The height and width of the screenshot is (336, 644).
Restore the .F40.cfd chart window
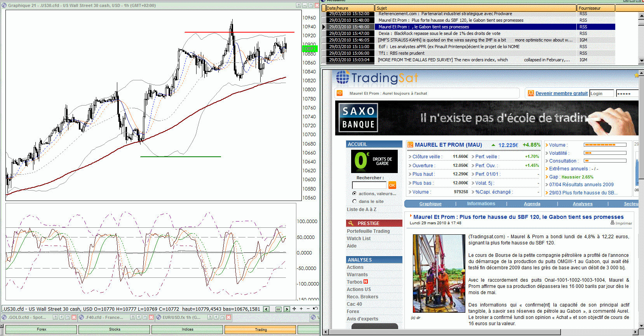tap(139, 317)
